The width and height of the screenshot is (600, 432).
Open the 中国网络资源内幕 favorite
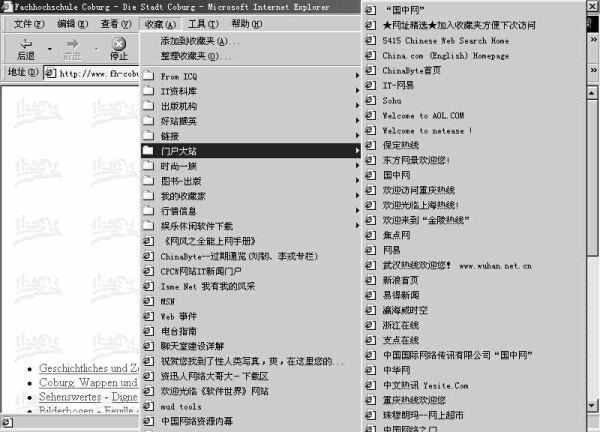(x=251, y=421)
